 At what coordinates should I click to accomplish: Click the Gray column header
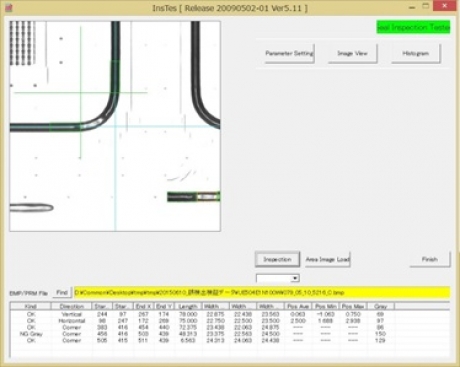pyautogui.click(x=380, y=306)
